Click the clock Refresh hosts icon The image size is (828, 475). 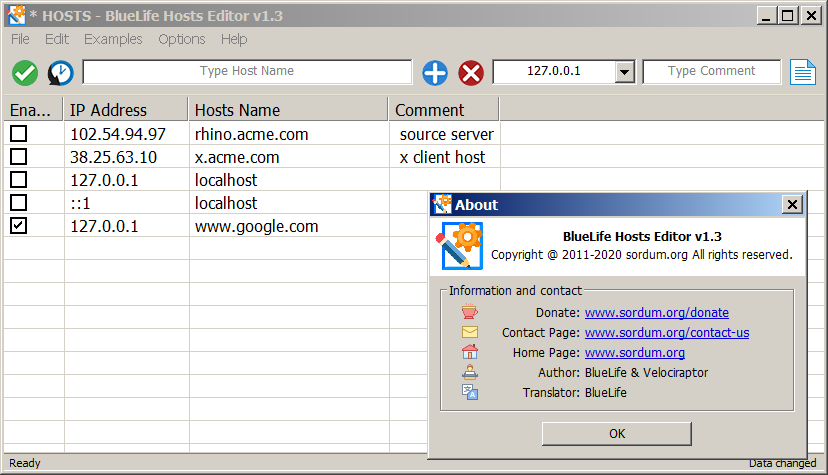[x=61, y=73]
